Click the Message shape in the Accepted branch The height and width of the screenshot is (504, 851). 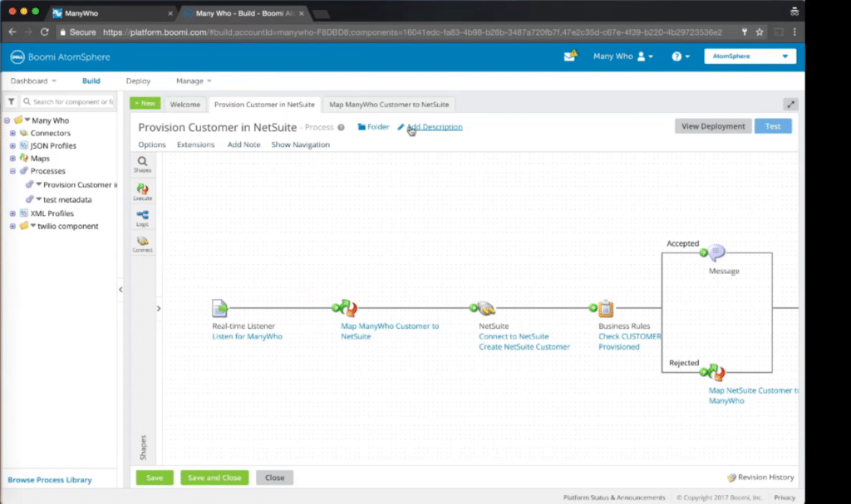tap(716, 252)
